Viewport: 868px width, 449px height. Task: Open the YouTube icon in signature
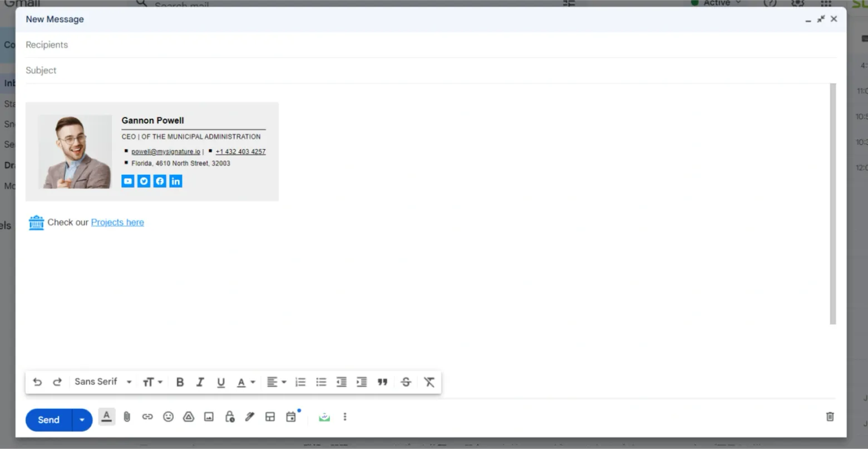coord(128,181)
